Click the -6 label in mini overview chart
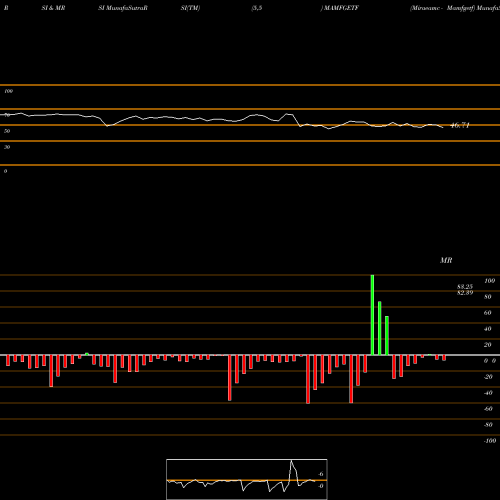Screen dimensions: 500x500 coord(321,474)
